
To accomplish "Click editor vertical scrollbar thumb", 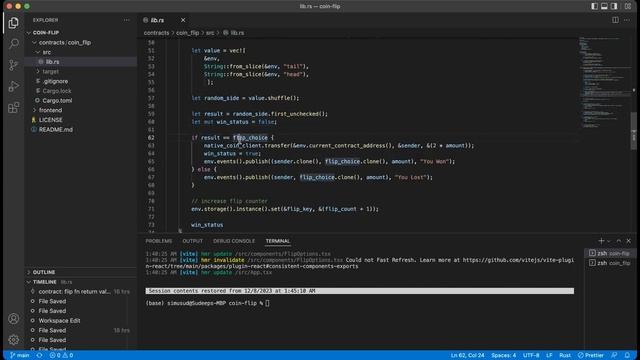I will coord(634,131).
